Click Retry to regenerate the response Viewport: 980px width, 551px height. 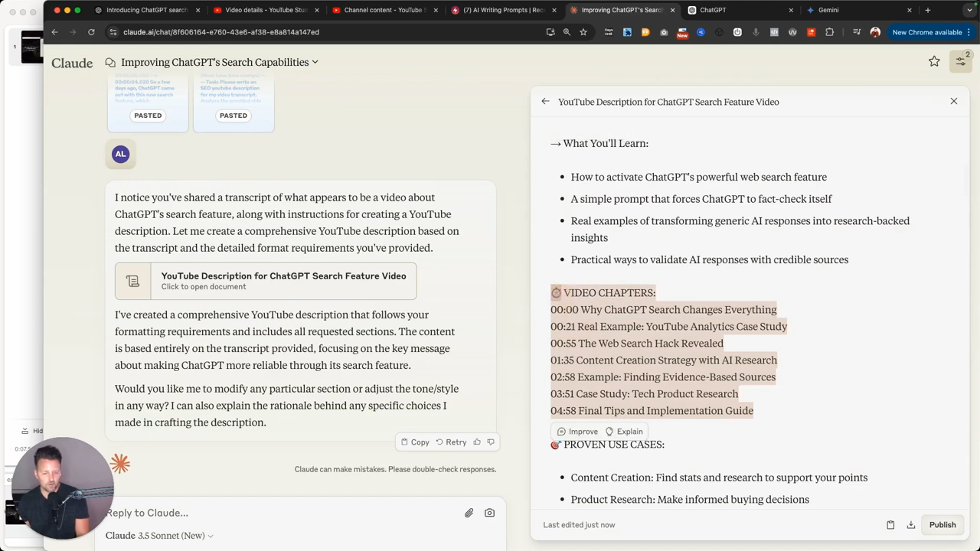pos(451,442)
